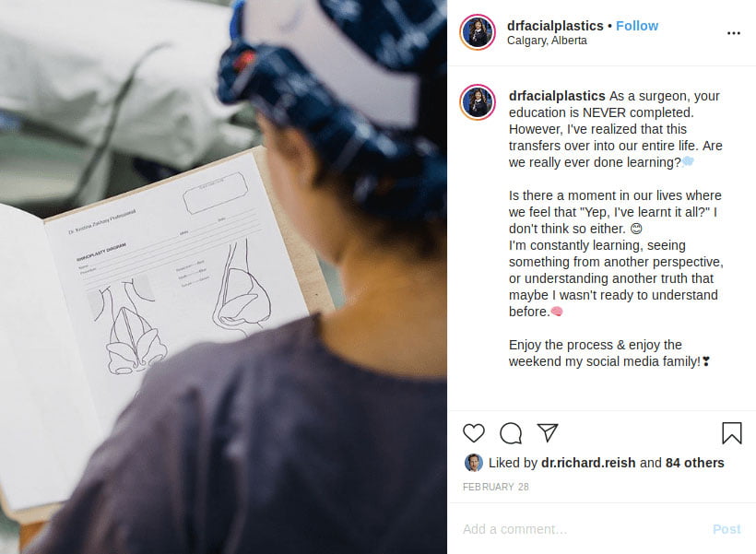
Task: Submit the comment with the Post button
Action: [x=726, y=529]
